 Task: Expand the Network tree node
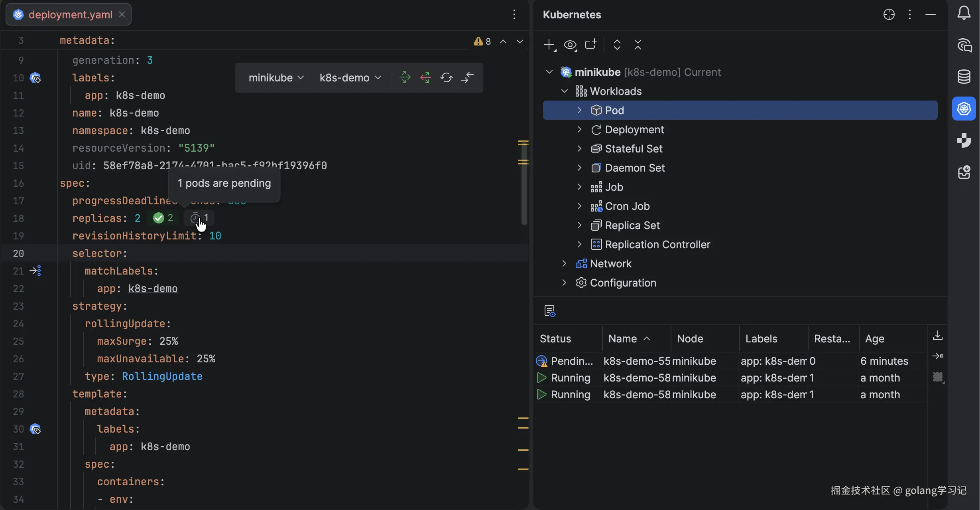click(x=564, y=264)
